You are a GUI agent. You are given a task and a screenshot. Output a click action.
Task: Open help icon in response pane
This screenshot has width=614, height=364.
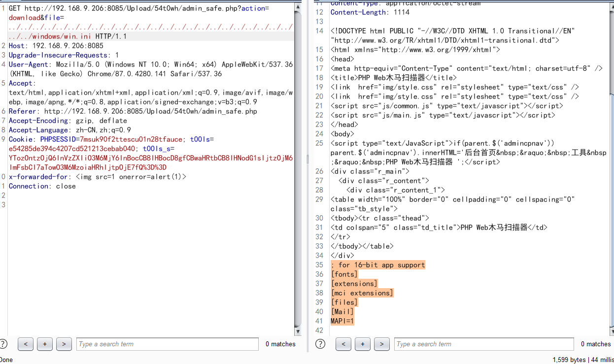(320, 344)
